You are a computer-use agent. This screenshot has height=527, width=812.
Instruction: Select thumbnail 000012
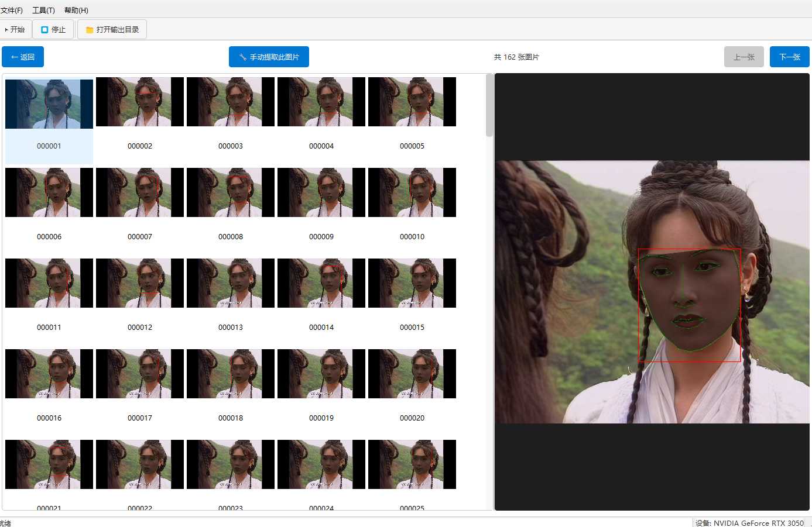(140, 283)
